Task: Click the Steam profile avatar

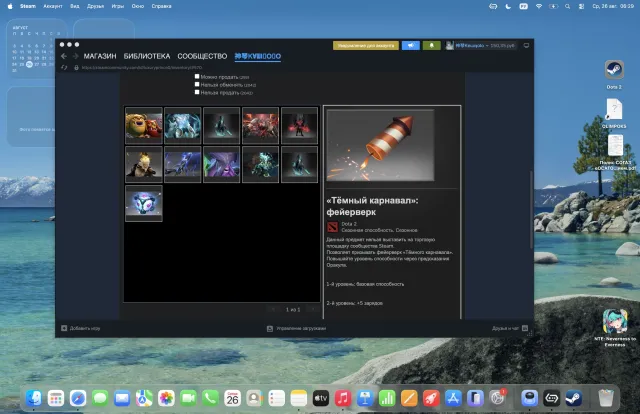Action: pos(449,45)
